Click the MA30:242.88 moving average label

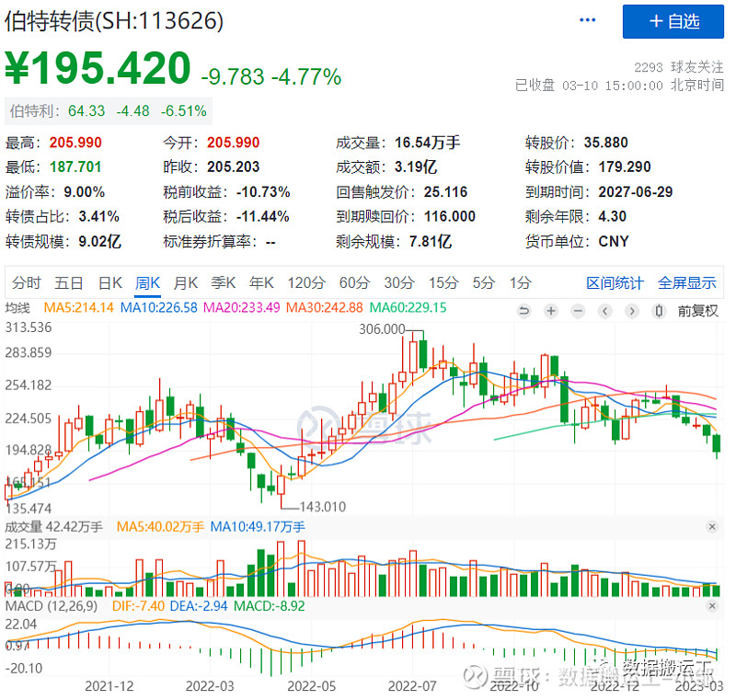(x=325, y=308)
